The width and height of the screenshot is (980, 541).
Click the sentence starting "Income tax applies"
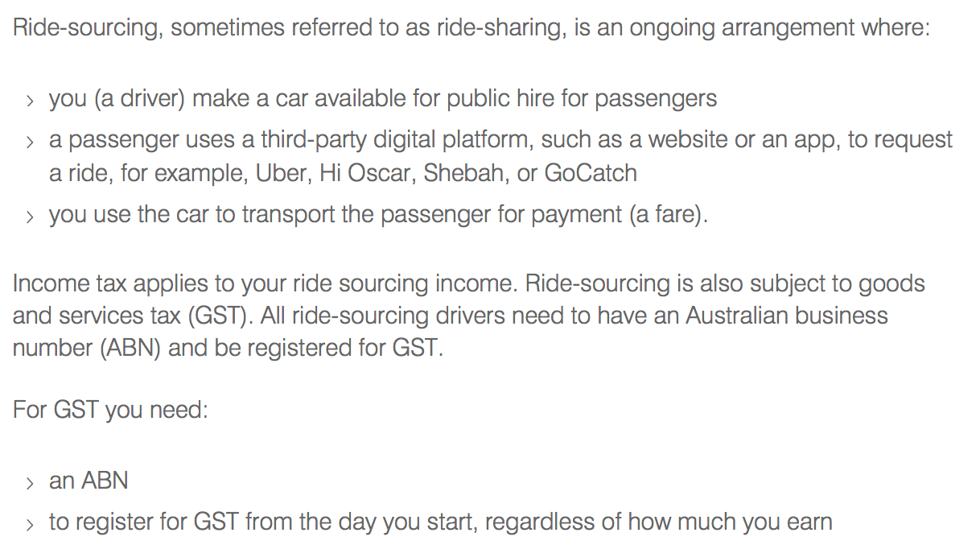tap(265, 284)
